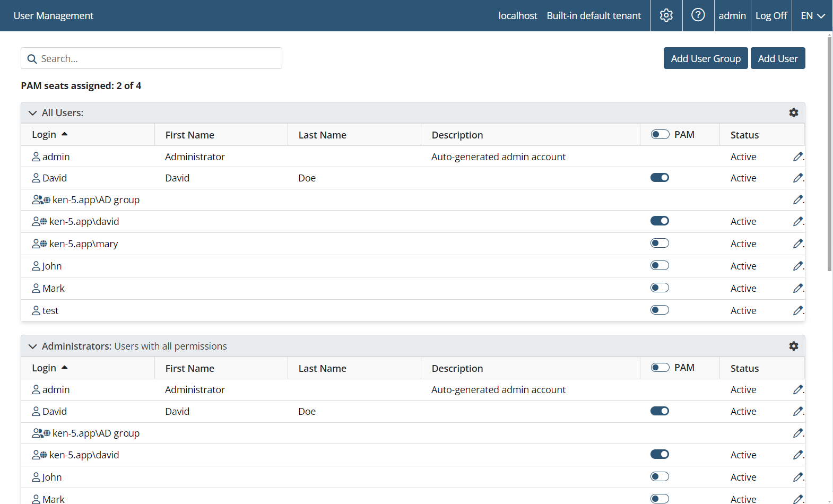
Task: Toggle PAM header switch in All Users table
Action: [x=660, y=134]
